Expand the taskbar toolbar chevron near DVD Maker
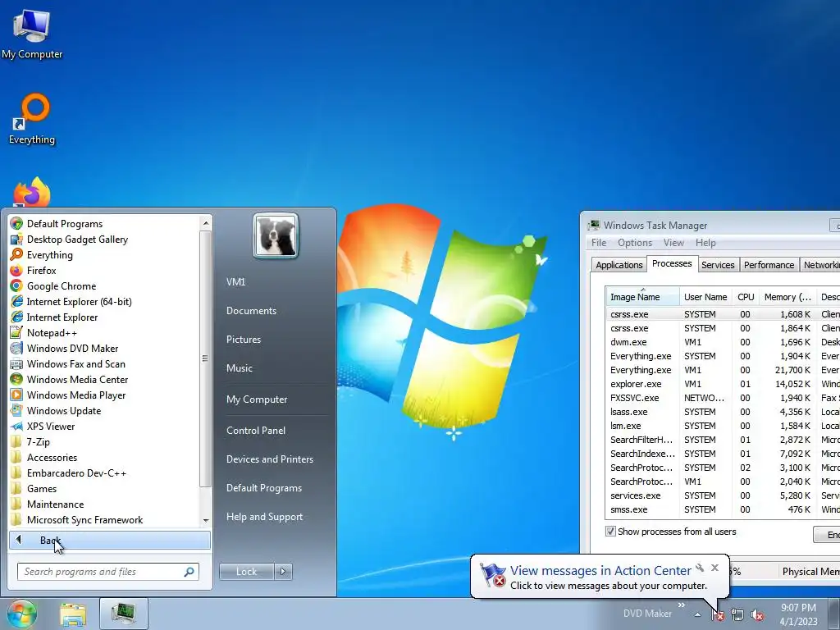Screen dimensions: 840x630 coord(682,605)
